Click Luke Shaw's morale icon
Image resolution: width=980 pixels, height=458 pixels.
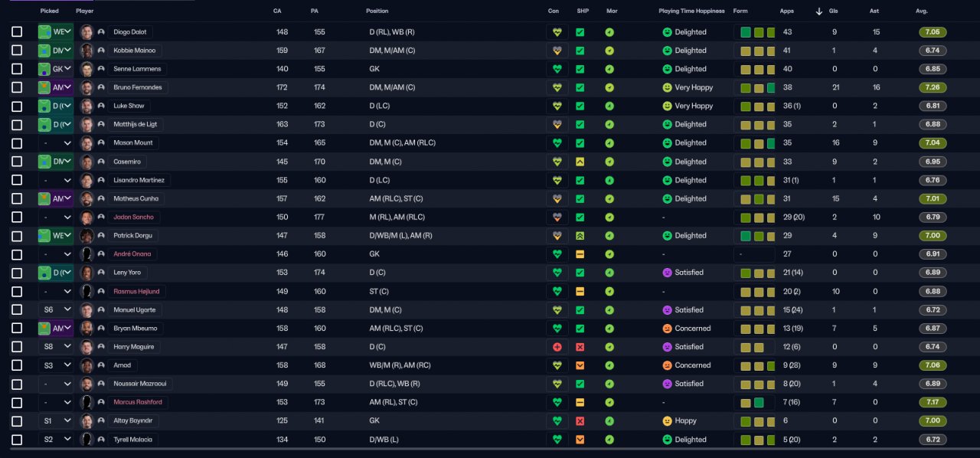click(x=609, y=106)
